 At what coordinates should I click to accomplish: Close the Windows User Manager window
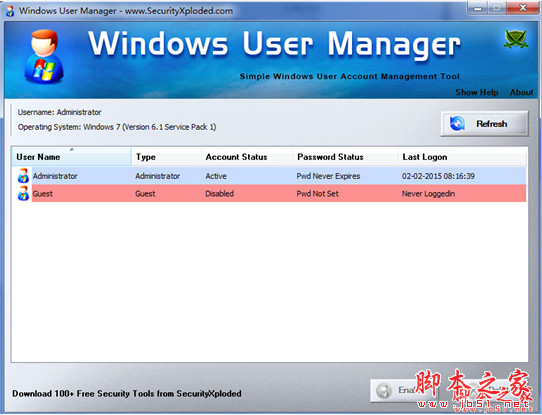[x=523, y=8]
